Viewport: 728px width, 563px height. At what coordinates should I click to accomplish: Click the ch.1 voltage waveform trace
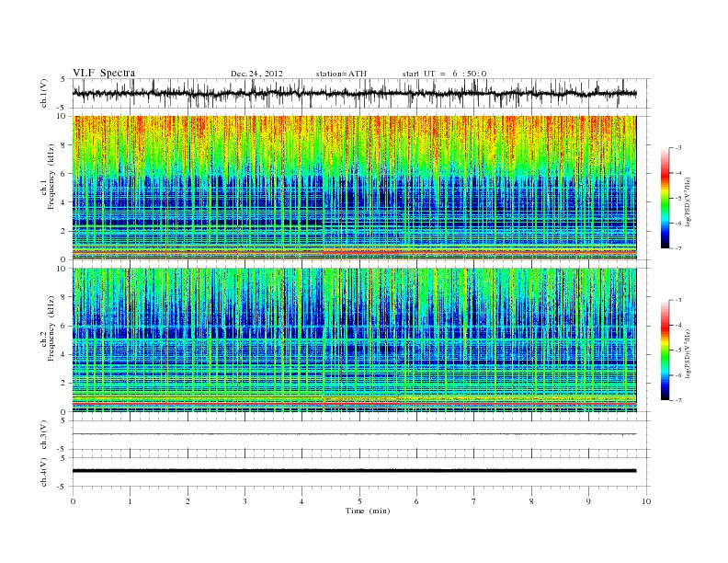(x=355, y=93)
